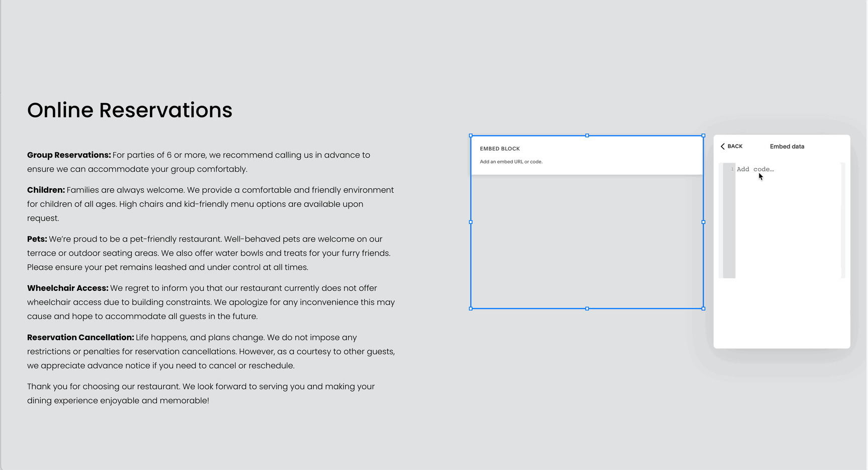868x470 pixels.
Task: Click the code editor vertical scrollbar
Action: pyautogui.click(x=843, y=220)
